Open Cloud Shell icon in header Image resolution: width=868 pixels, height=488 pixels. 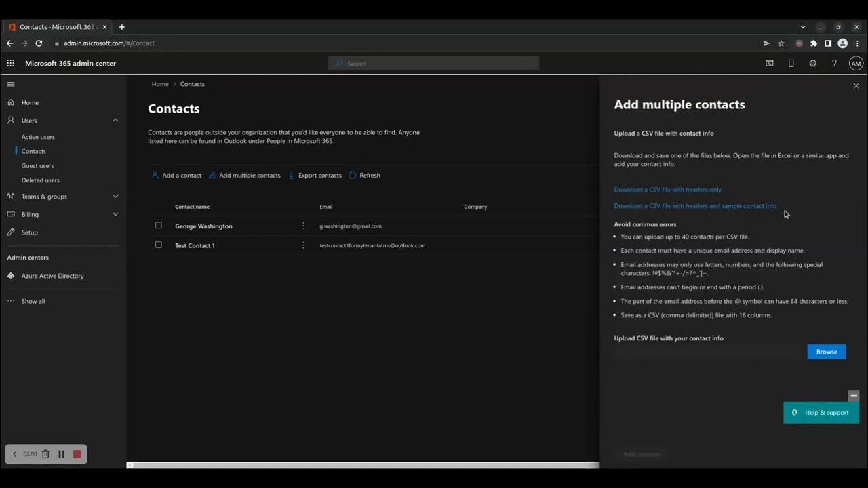tap(769, 63)
